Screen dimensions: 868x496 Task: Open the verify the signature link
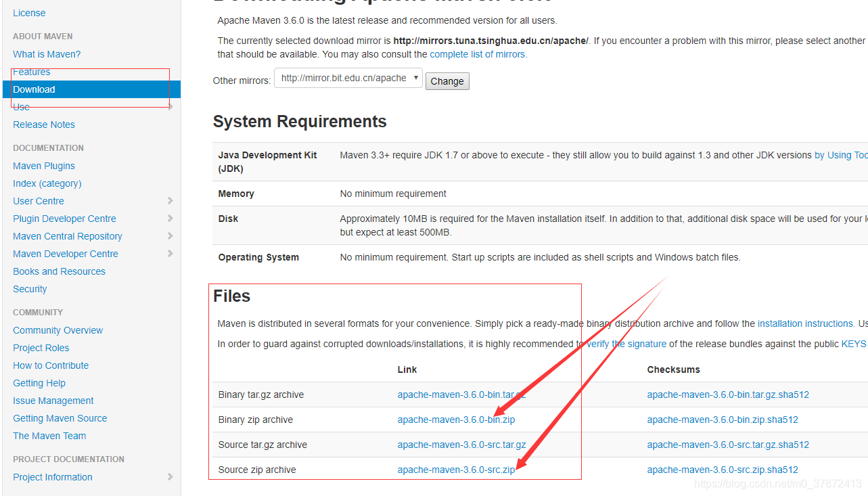pos(626,344)
